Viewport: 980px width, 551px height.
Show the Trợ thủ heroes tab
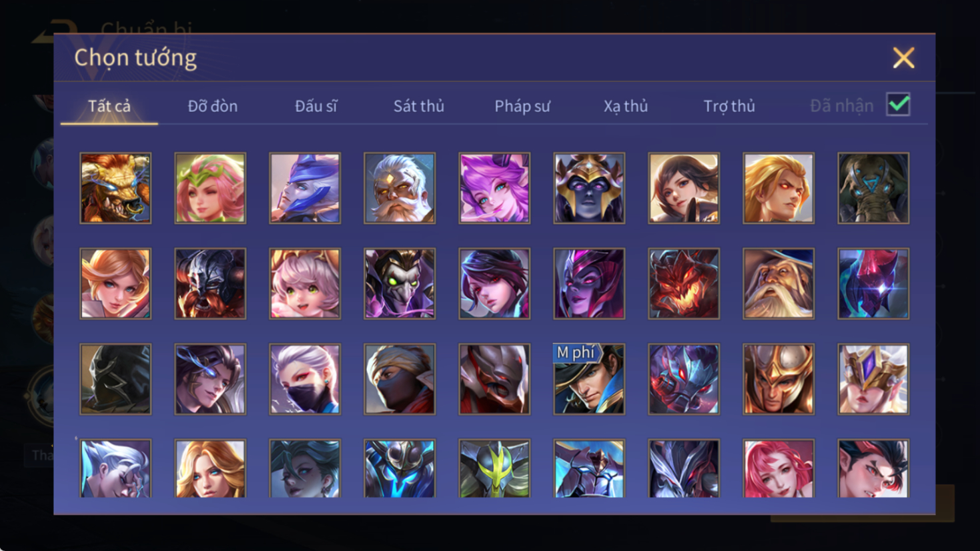[x=729, y=106]
